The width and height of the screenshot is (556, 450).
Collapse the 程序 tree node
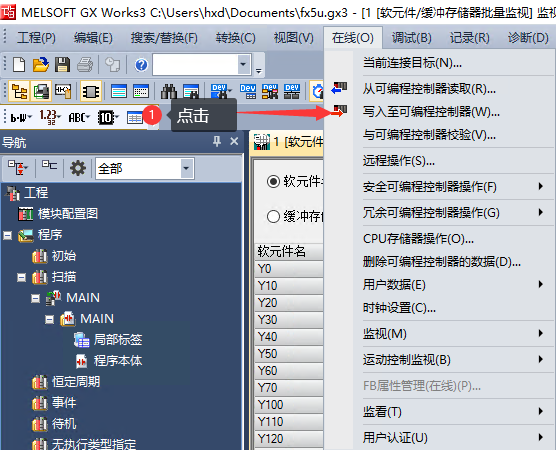coord(8,235)
